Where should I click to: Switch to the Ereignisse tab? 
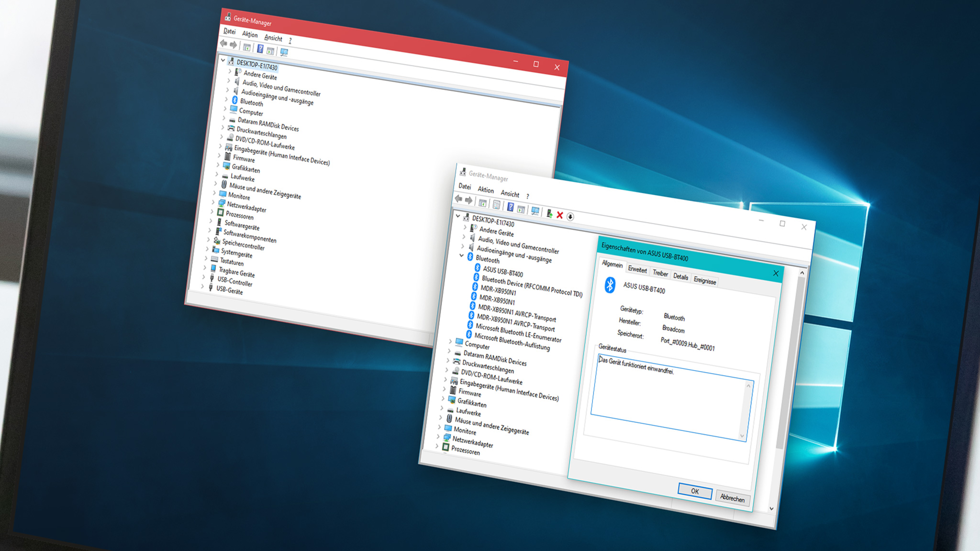pos(705,281)
